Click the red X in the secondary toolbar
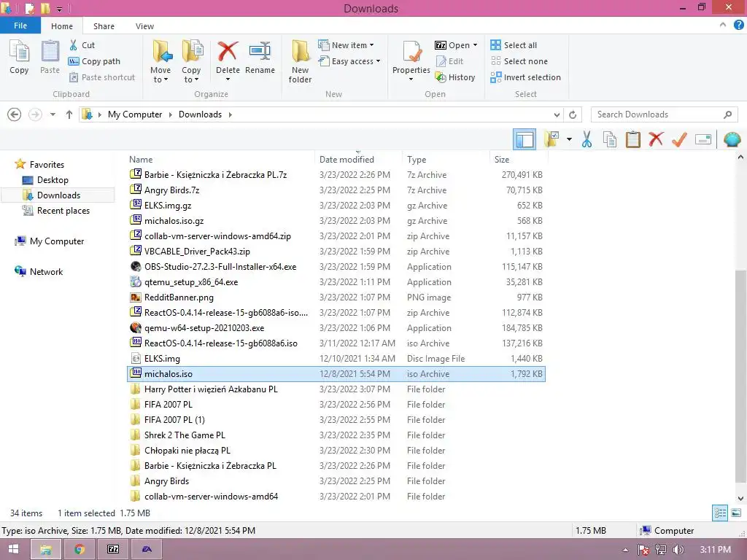 coord(656,139)
